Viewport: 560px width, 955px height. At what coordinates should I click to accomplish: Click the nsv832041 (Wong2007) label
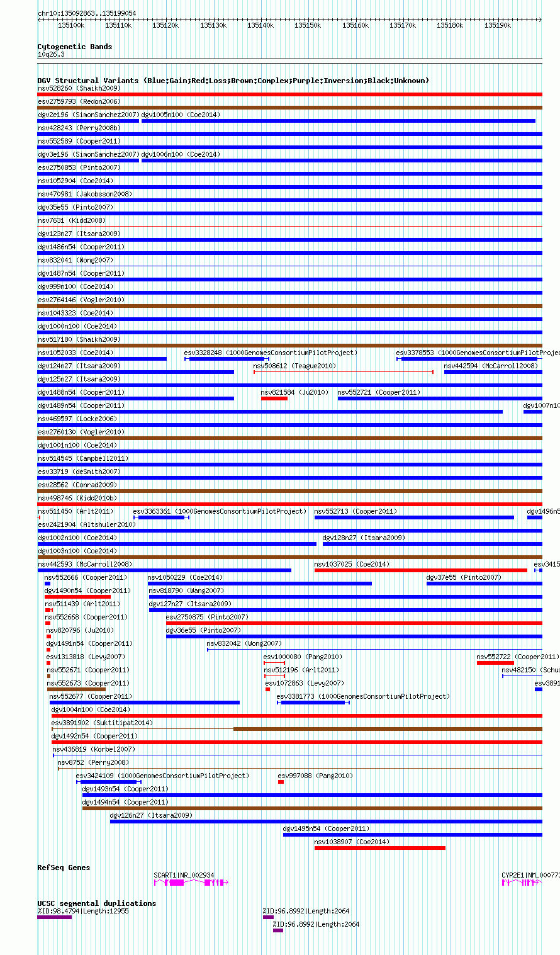(x=76, y=260)
